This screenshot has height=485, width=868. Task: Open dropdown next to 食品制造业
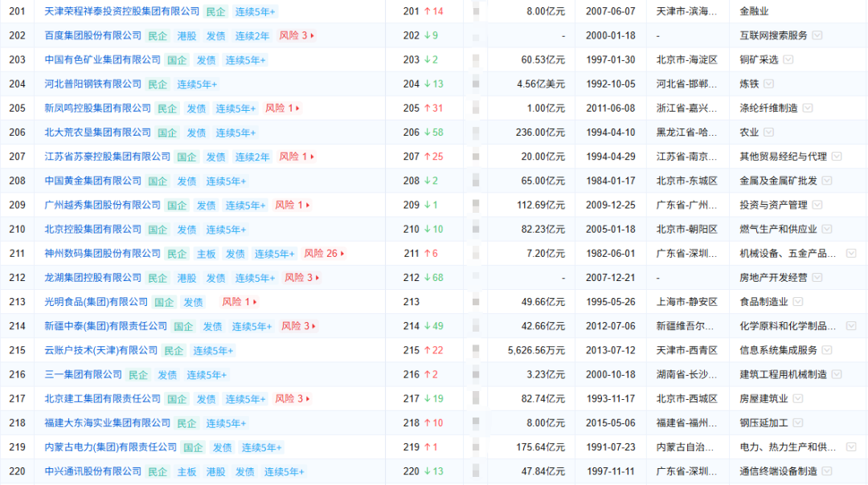(798, 302)
